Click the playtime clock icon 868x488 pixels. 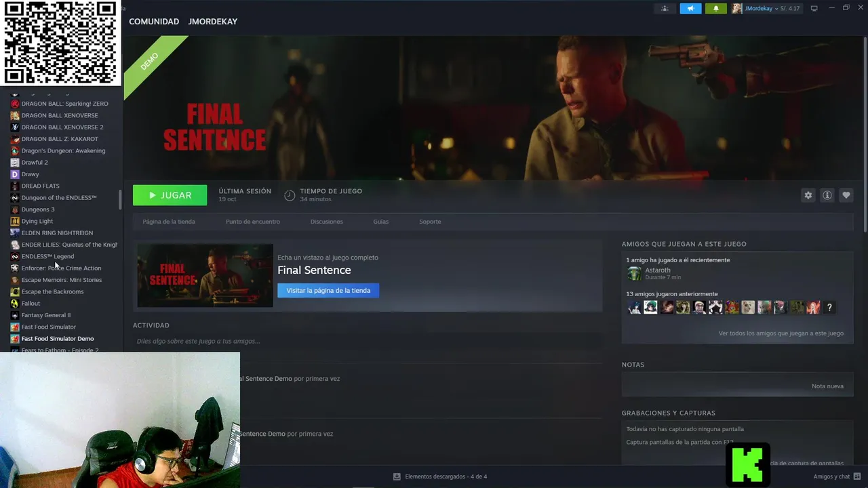tap(290, 195)
